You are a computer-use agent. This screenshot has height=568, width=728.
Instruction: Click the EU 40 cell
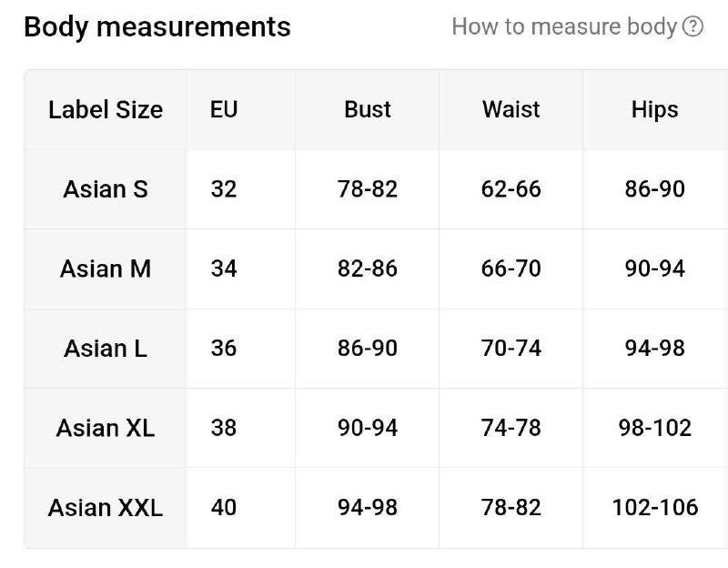click(x=224, y=507)
